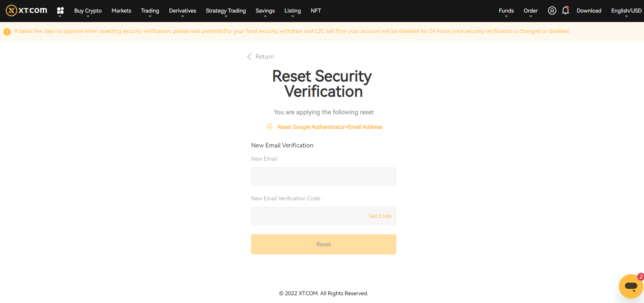Open the NFT menu item

(x=316, y=11)
